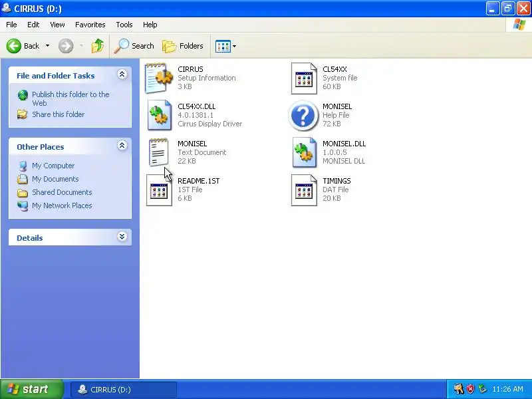Click the Details header text

point(30,238)
